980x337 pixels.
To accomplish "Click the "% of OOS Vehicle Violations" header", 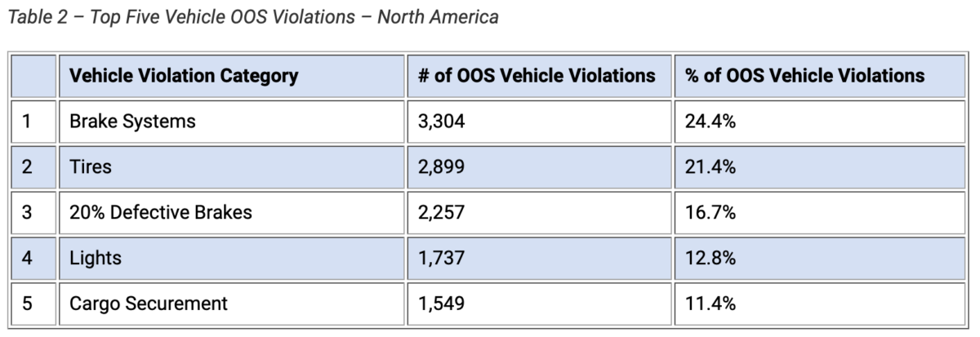I will coord(805,76).
